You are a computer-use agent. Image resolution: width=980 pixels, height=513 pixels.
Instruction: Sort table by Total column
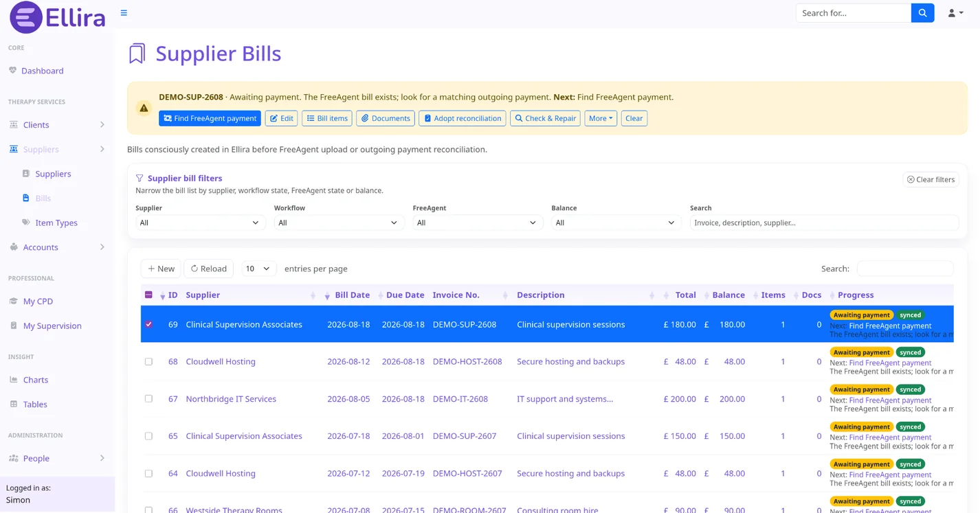[x=685, y=295]
